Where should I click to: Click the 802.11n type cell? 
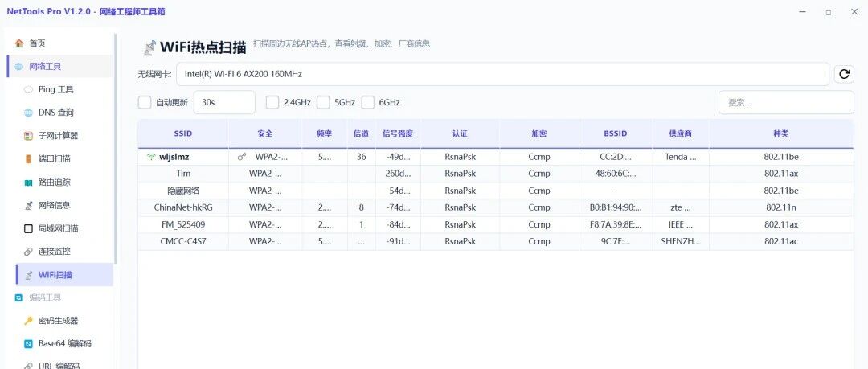click(x=781, y=207)
